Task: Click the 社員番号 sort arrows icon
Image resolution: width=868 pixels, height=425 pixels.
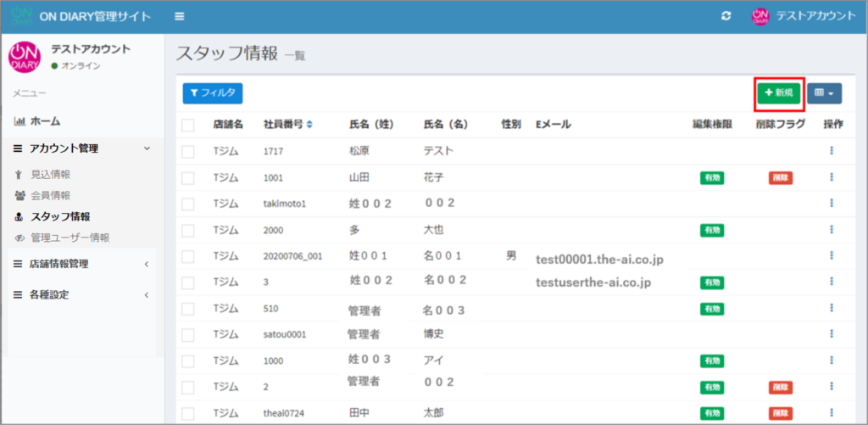Action: click(309, 125)
